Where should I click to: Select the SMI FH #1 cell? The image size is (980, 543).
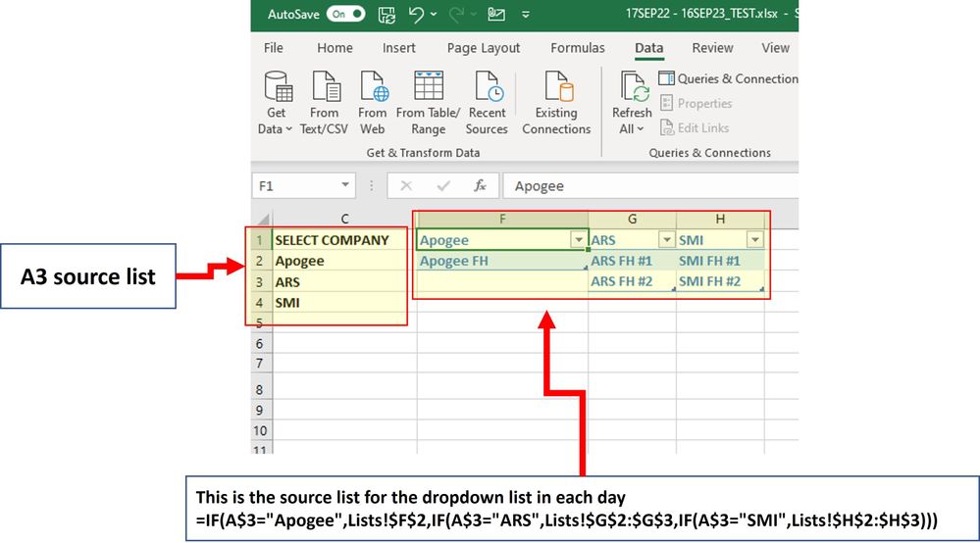click(720, 261)
